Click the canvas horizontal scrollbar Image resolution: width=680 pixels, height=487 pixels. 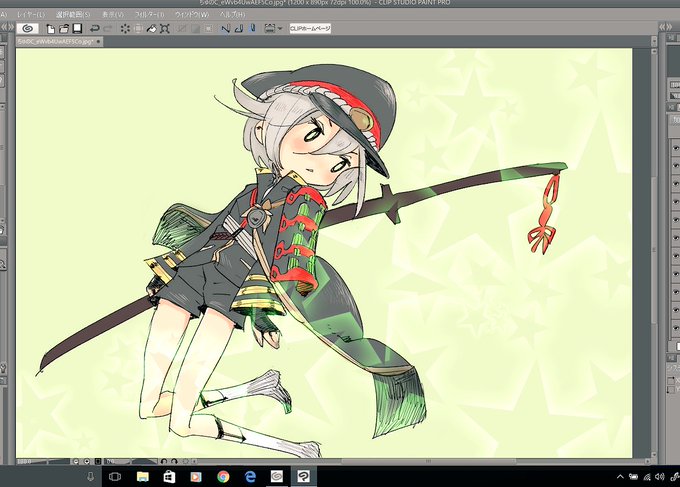(421, 462)
